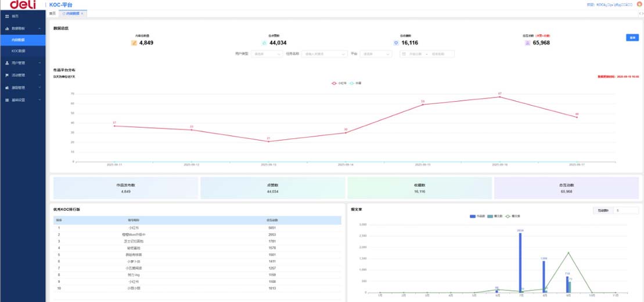Click the 基础设置 grid icon

[7, 100]
